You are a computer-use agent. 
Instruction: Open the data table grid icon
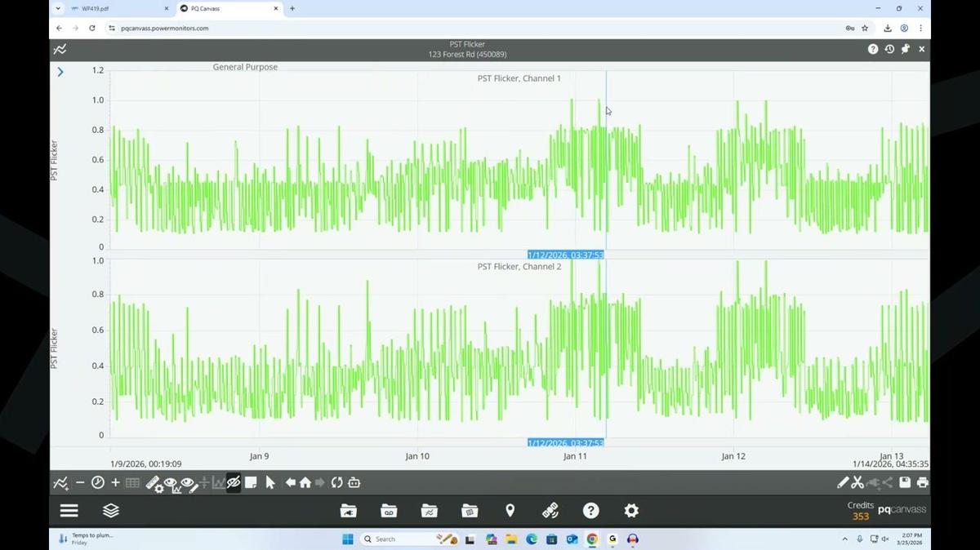coord(133,482)
